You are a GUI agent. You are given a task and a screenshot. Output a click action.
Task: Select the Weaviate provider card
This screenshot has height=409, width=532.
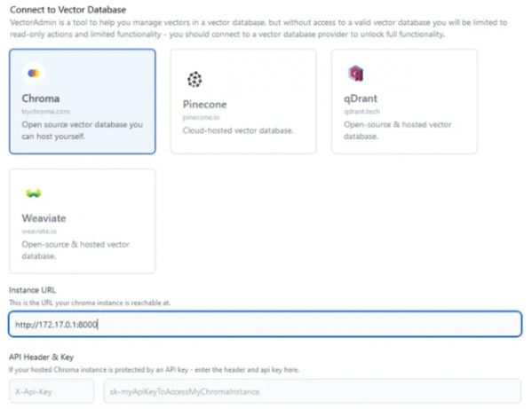[x=83, y=221]
